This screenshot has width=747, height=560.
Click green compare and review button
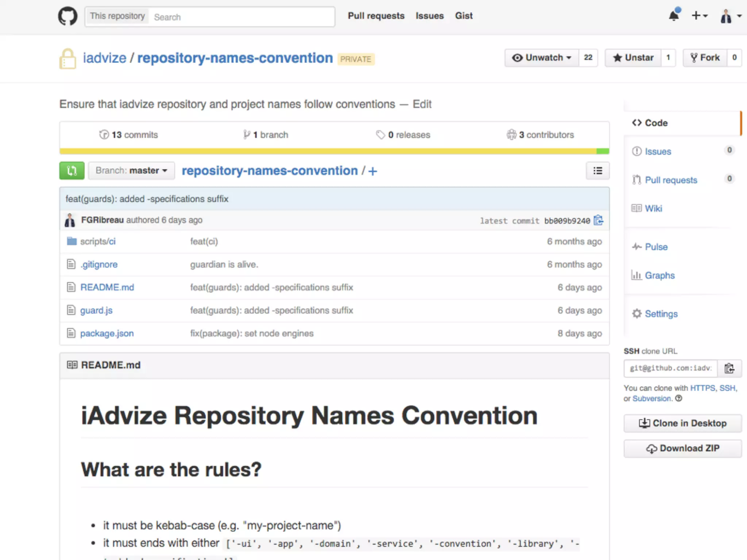point(72,171)
